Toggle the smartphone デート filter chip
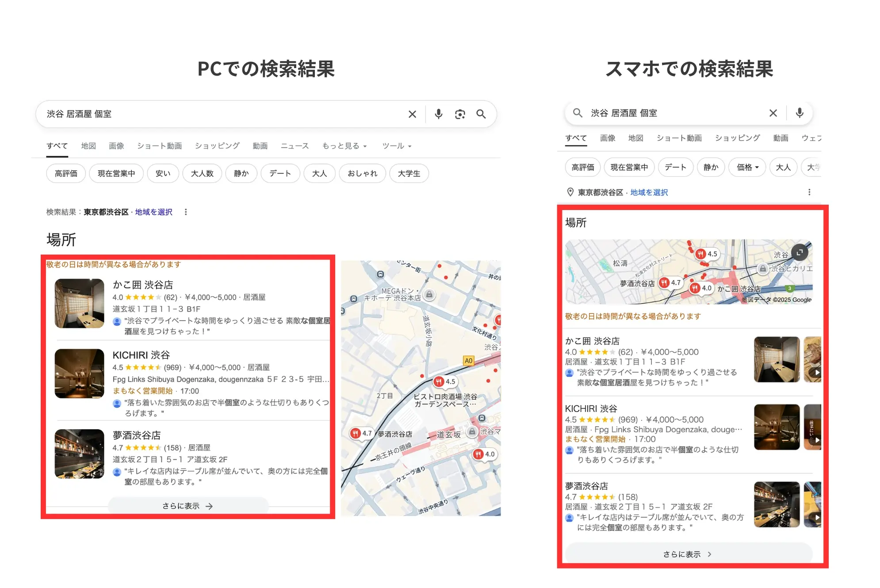 (676, 167)
